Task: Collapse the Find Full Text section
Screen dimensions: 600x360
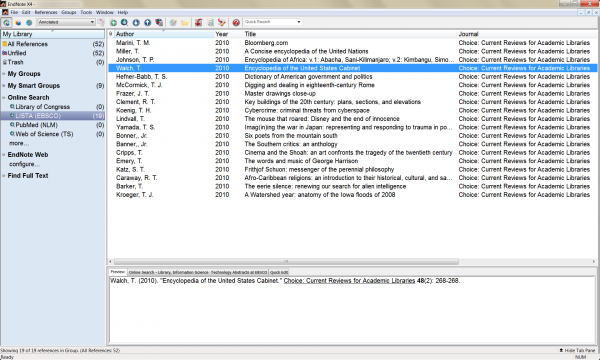Action: (x=3, y=176)
